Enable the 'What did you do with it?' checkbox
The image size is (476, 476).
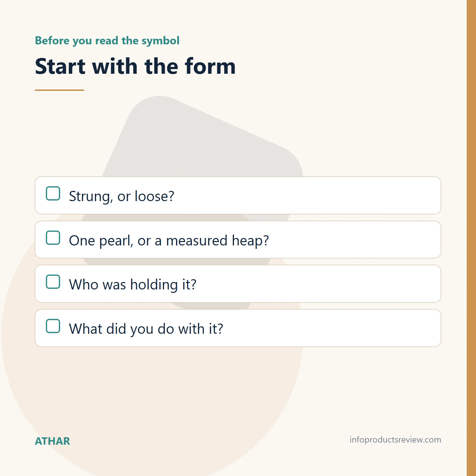pos(53,326)
